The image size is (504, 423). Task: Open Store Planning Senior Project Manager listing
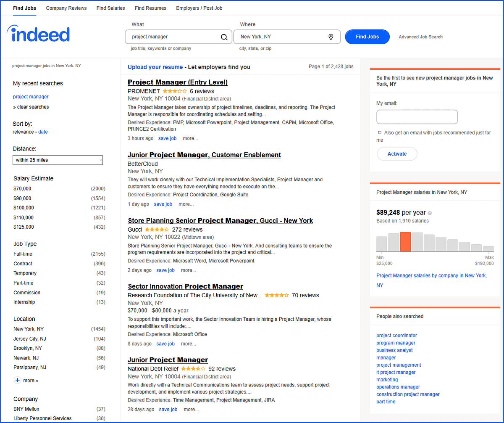(220, 220)
